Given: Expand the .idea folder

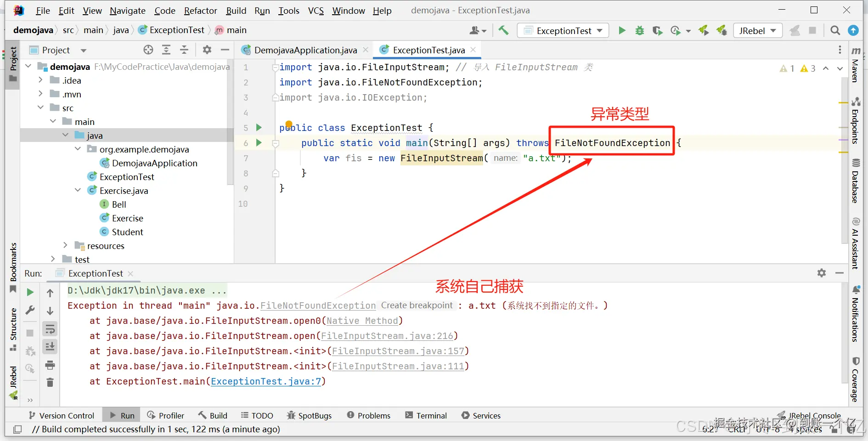Looking at the screenshot, I should click(40, 80).
